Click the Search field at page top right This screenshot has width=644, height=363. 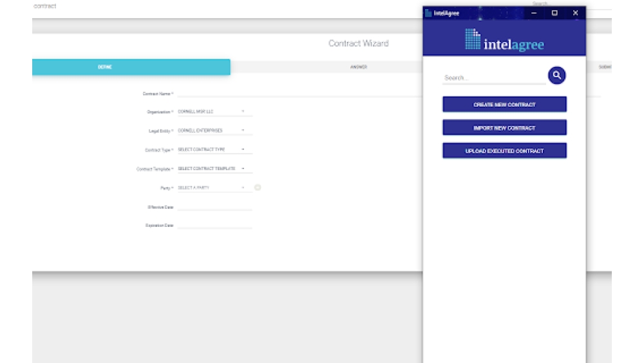(x=572, y=4)
